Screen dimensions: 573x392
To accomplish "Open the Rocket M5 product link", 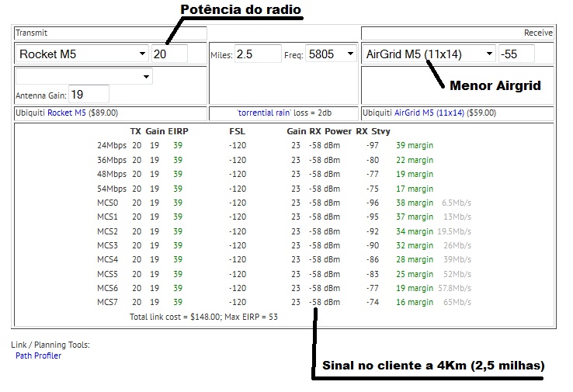I will pos(67,113).
